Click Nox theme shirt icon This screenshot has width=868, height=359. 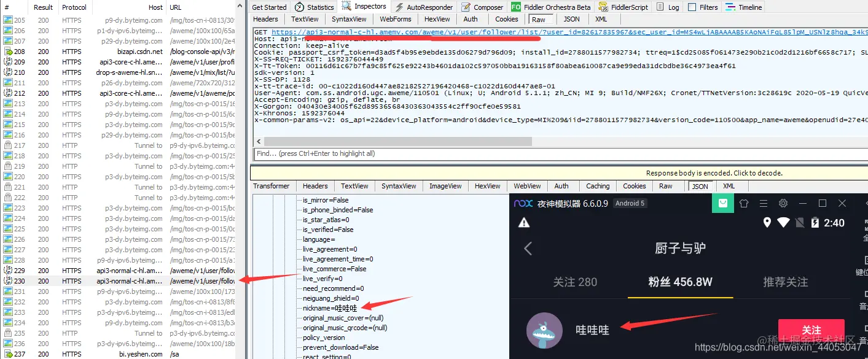point(744,203)
